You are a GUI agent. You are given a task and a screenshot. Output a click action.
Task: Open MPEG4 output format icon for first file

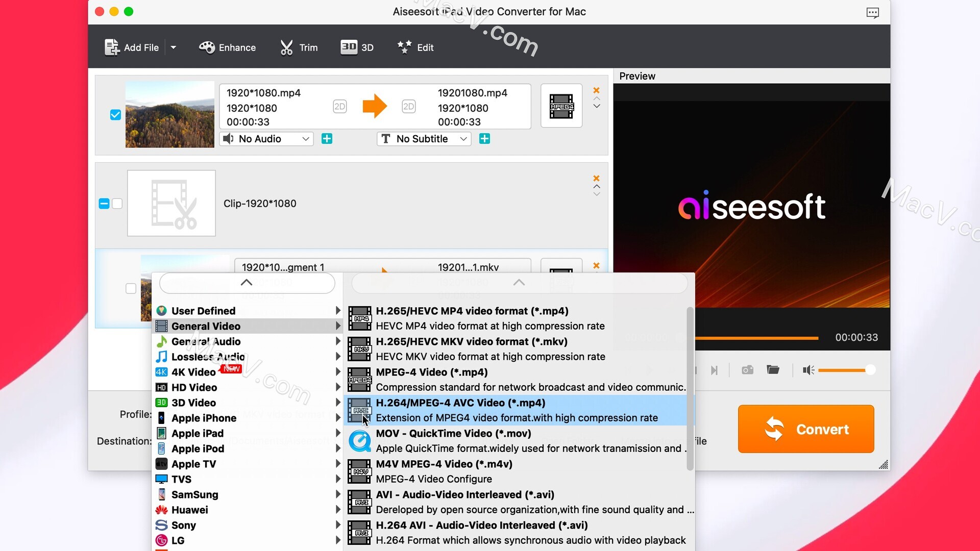pos(561,106)
